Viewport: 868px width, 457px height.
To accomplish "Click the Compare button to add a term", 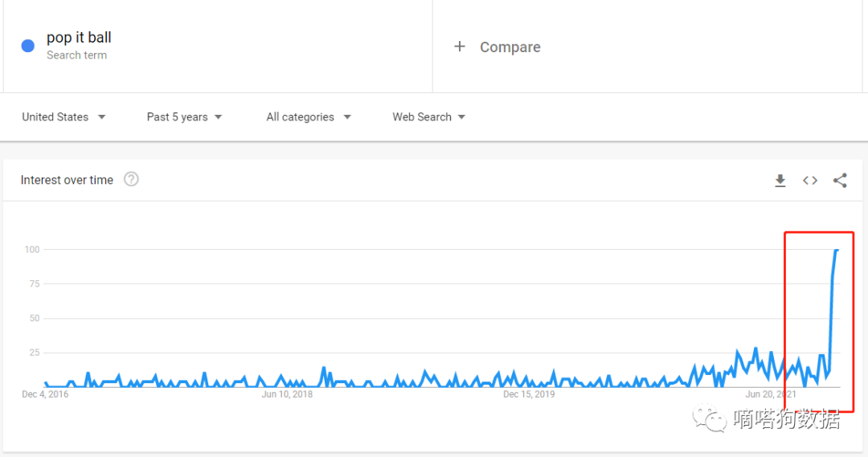I will (510, 47).
